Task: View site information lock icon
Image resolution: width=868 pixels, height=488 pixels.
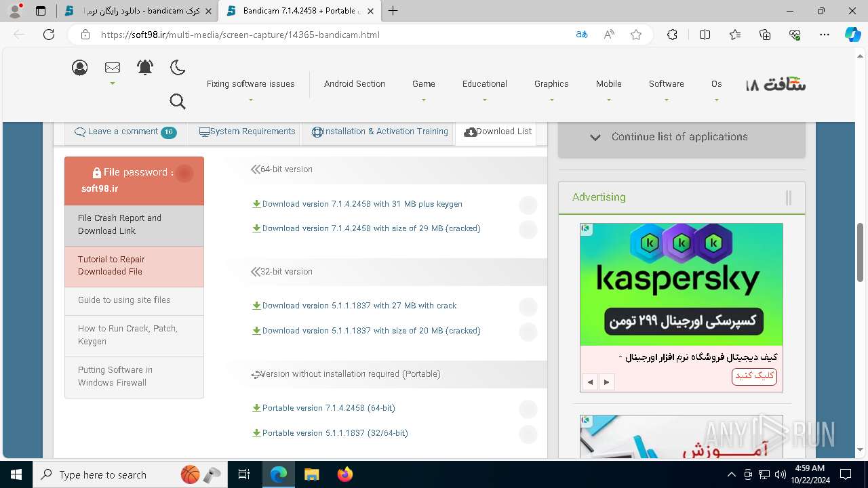Action: coord(85,35)
